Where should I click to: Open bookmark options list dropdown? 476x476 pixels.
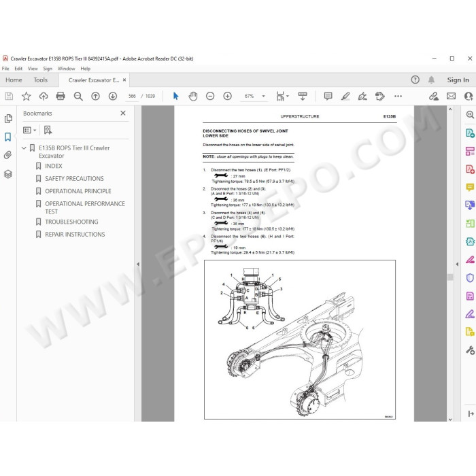pos(30,131)
